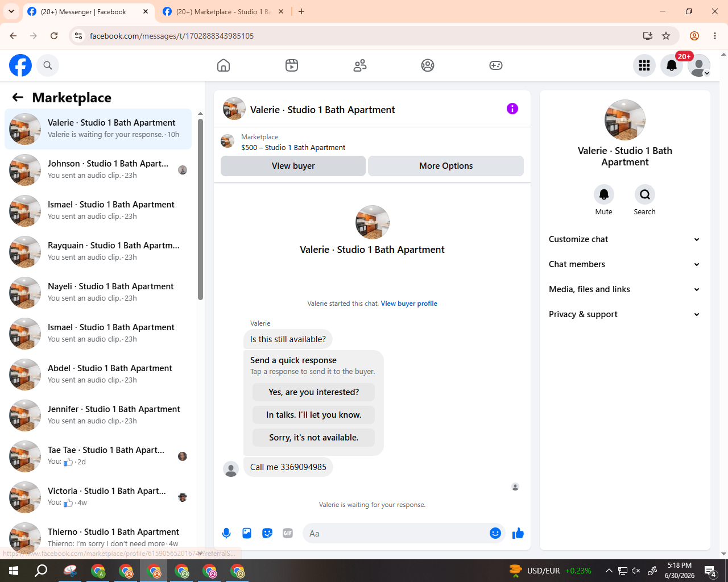Send quick response "Sorry, it's not available."
This screenshot has height=582, width=728.
pos(313,438)
